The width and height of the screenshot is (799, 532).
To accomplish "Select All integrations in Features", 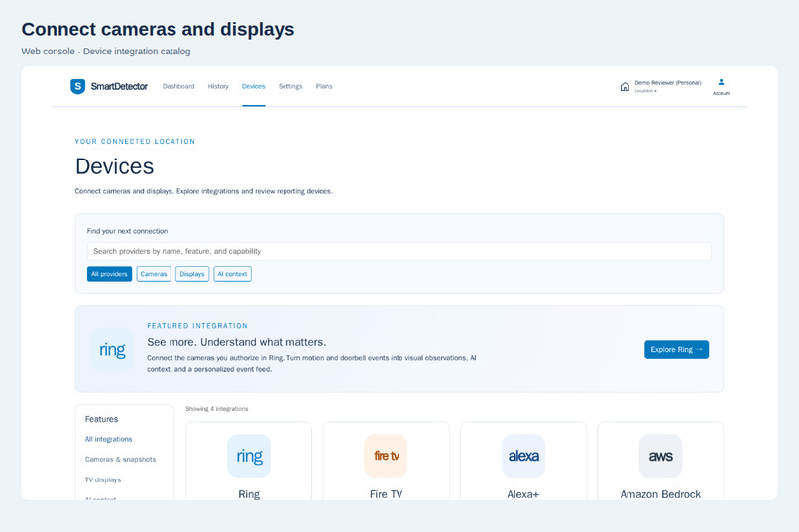I will (x=108, y=439).
